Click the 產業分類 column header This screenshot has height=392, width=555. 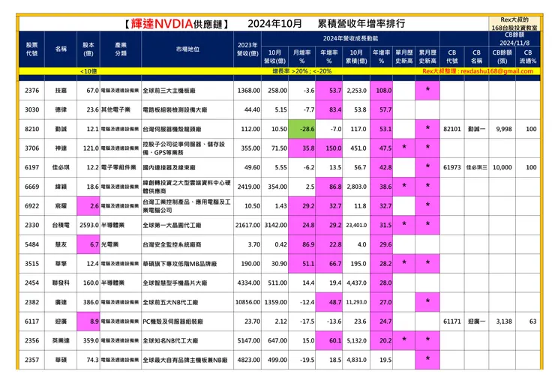121,49
